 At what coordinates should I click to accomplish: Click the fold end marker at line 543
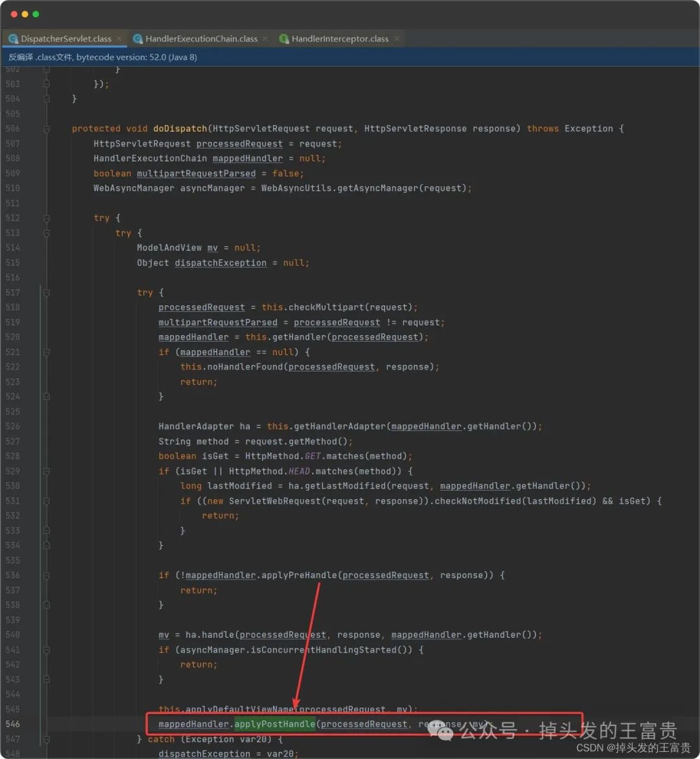pos(47,680)
